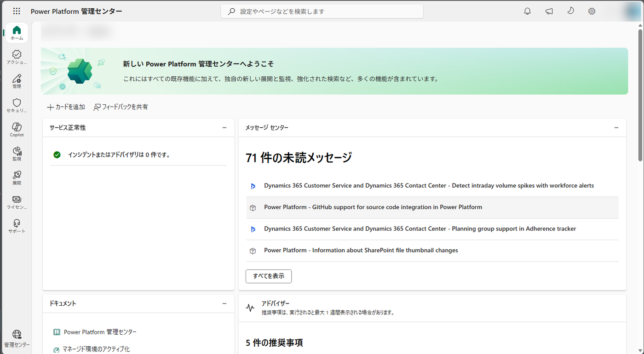Click the 5 件の推奨事項 heading
This screenshot has width=644, height=354.
(275, 343)
